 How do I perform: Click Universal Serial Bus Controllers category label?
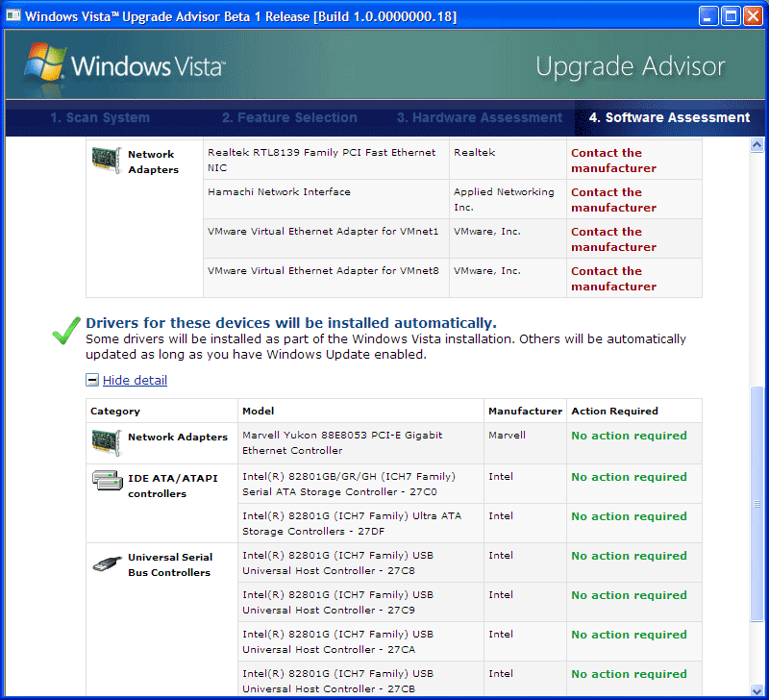[x=170, y=564]
